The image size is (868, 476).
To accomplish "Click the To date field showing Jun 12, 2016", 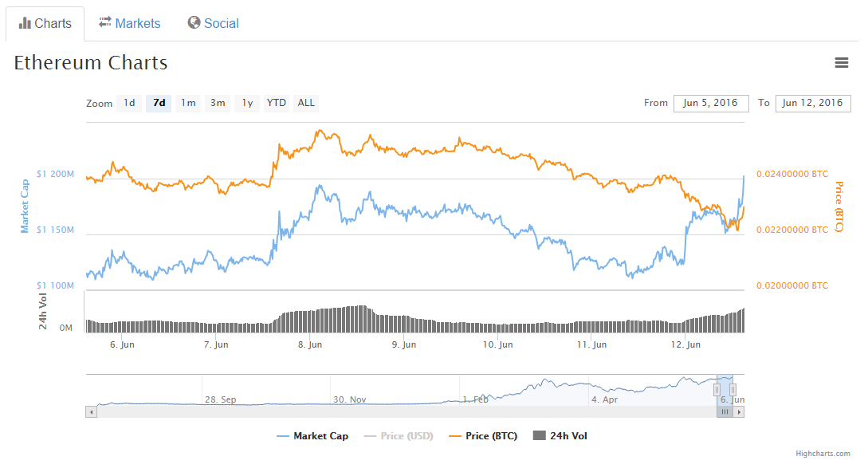I will (813, 103).
